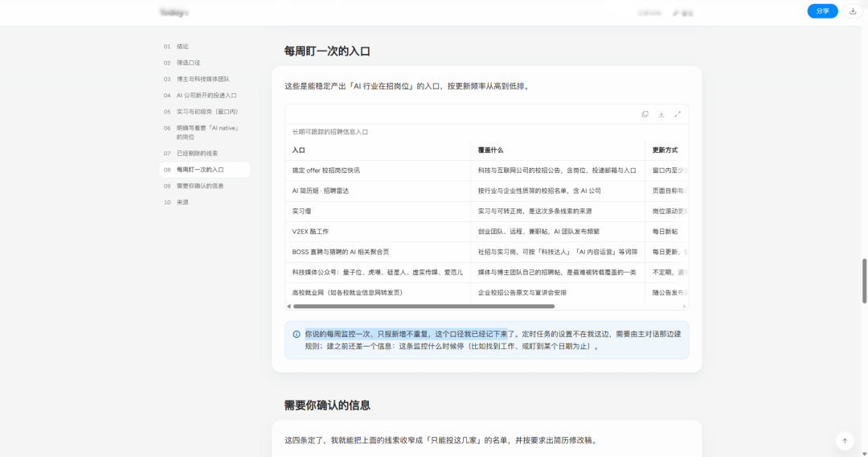868x457 pixels.
Task: Click cell 按行业与企业性质筛的校招名单
Action: pos(558,191)
